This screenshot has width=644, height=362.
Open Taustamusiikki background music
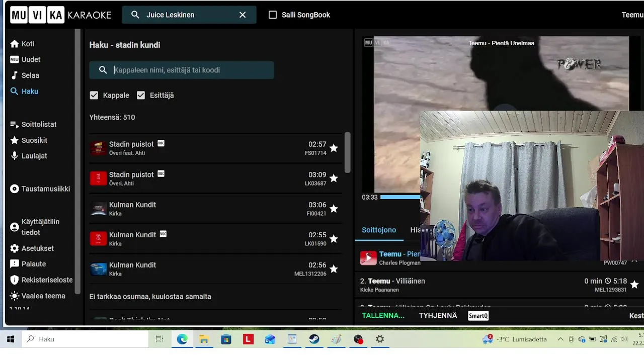[x=40, y=189]
